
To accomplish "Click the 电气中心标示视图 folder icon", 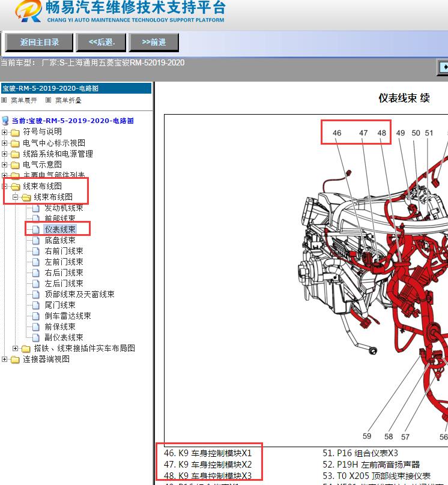I will pos(15,143).
